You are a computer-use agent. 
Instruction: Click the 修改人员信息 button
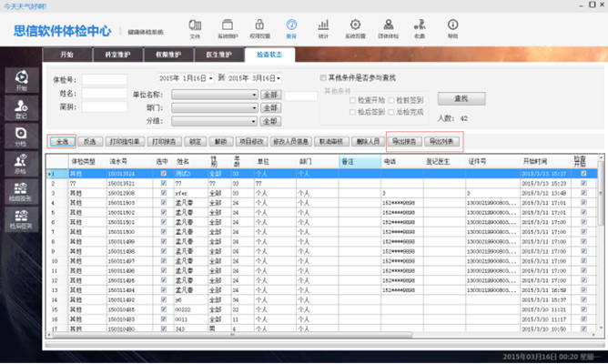click(290, 142)
